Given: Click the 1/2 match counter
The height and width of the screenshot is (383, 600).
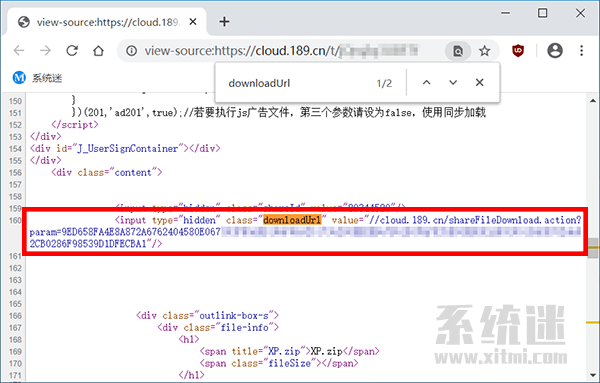Looking at the screenshot, I should pyautogui.click(x=384, y=83).
